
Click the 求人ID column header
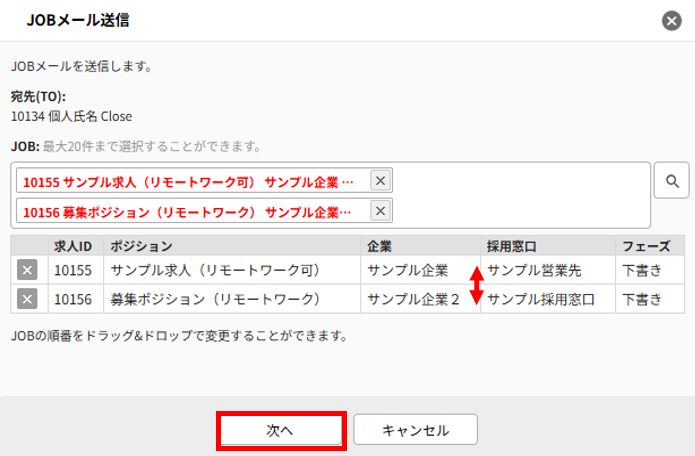click(76, 246)
